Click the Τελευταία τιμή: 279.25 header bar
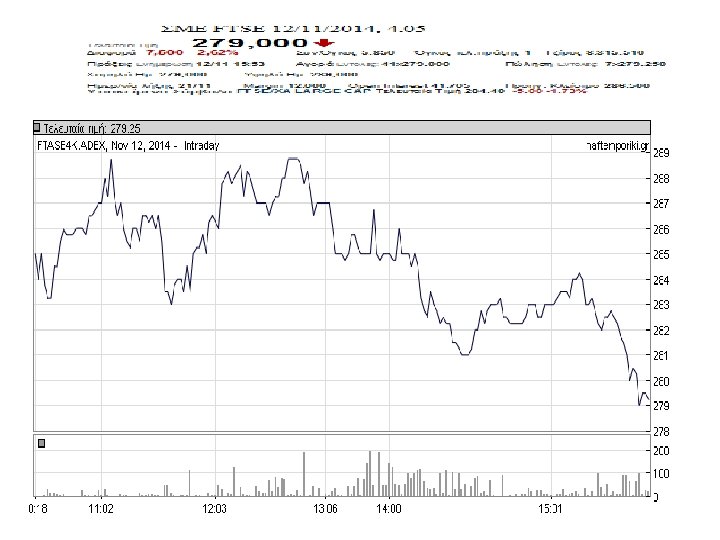The height and width of the screenshot is (540, 720). [x=342, y=128]
